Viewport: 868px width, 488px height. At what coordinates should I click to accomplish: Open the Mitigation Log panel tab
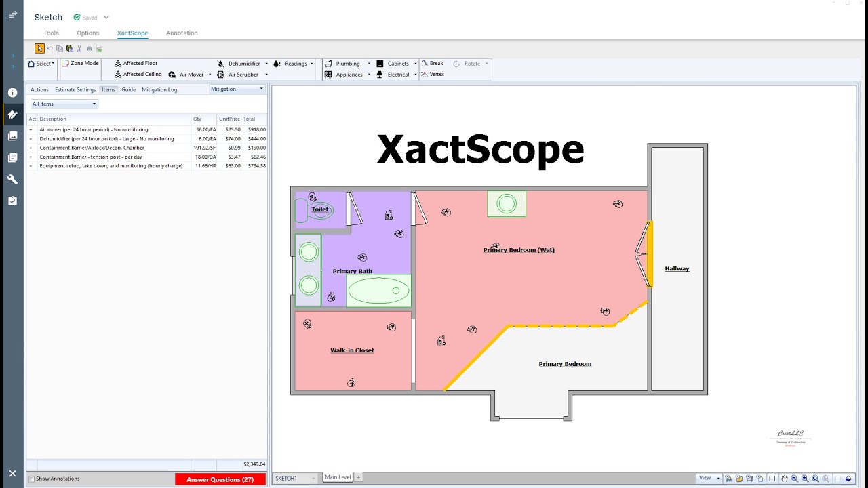(159, 89)
